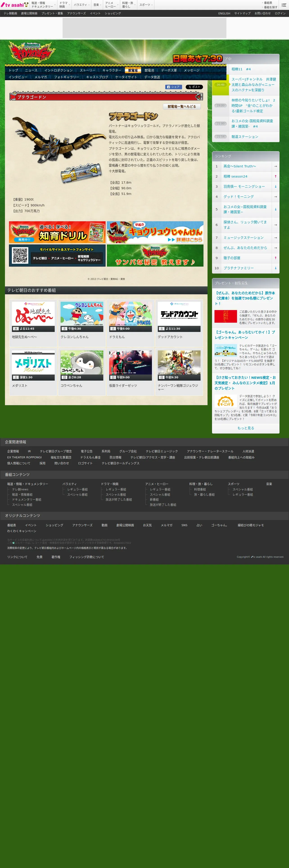Screen dimensions: 289x868
Task: Switch to the キャラクター tab
Action: [x=112, y=71]
